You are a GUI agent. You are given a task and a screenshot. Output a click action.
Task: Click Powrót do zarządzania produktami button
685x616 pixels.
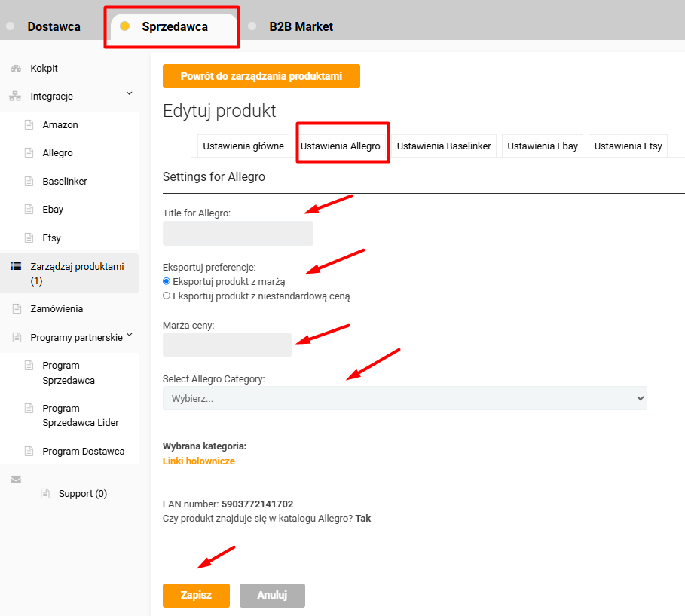tap(261, 76)
